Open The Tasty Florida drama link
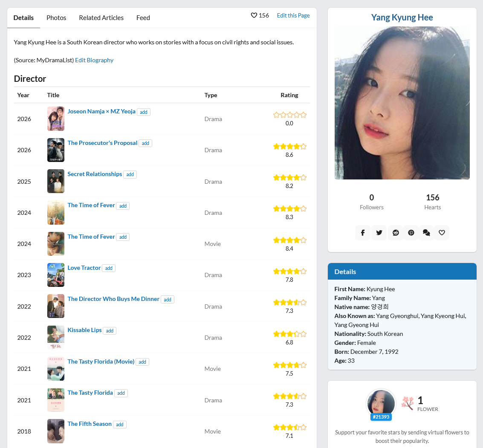483x448 pixels. pos(90,393)
